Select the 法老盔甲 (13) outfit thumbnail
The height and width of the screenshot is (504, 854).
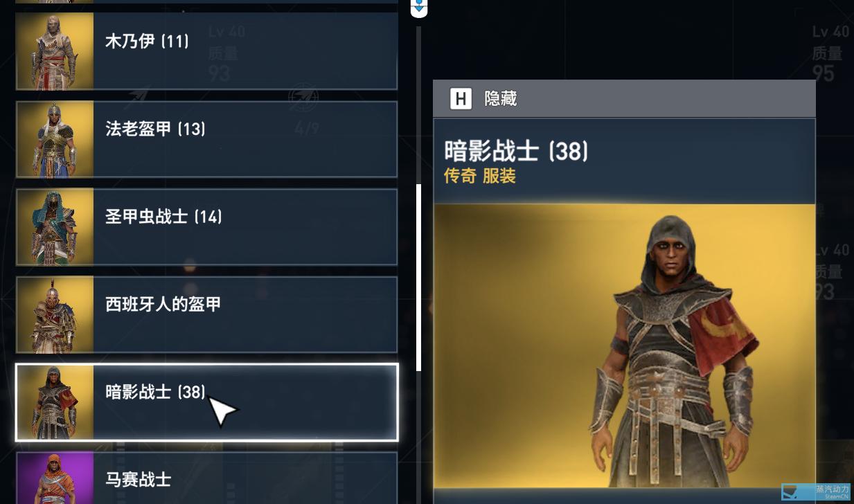coord(55,139)
